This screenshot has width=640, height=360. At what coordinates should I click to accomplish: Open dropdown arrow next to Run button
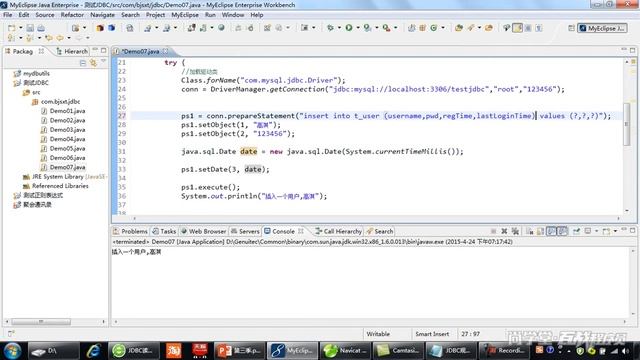tap(358, 28)
